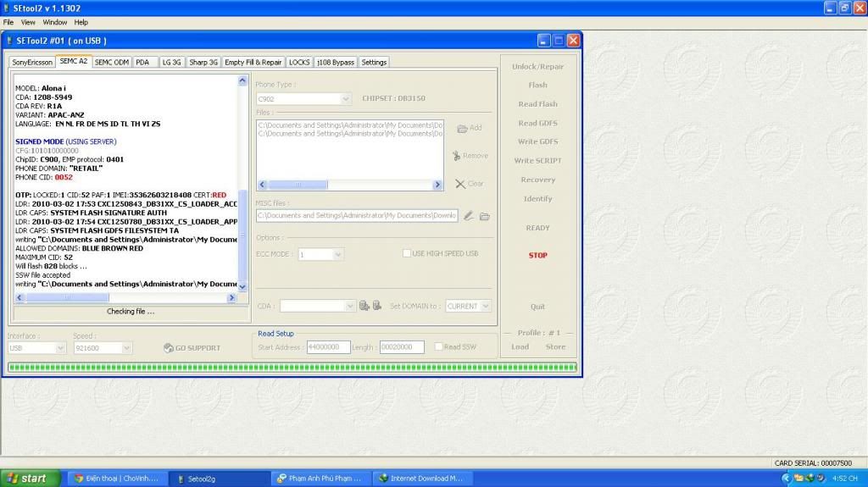868x487 pixels.
Task: Click the log scroll-up arrow
Action: click(242, 80)
